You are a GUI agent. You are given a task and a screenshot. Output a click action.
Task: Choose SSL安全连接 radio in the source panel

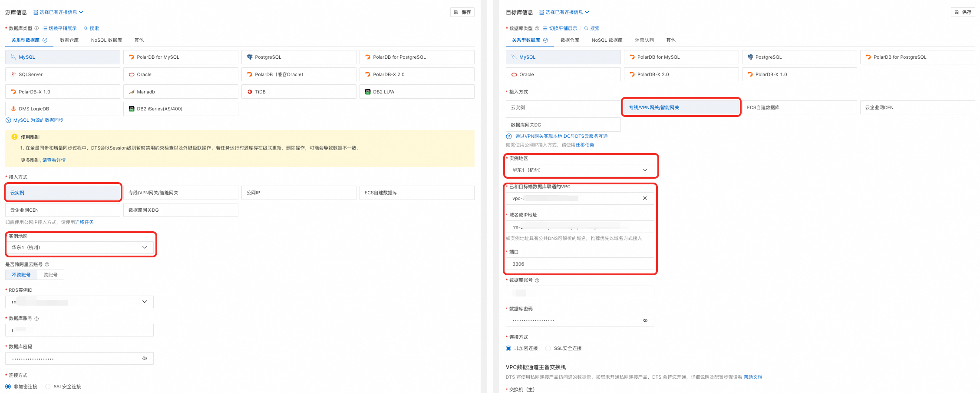(x=48, y=386)
